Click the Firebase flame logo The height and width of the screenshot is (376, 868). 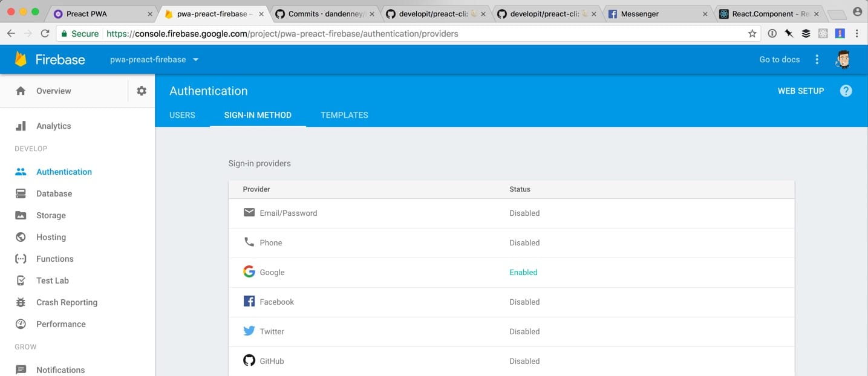pos(21,59)
